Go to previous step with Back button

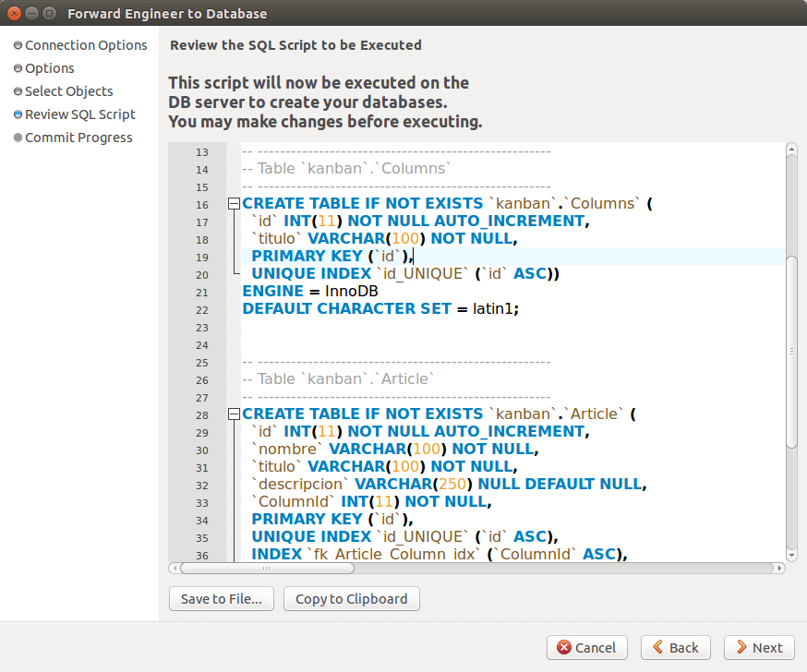[675, 647]
